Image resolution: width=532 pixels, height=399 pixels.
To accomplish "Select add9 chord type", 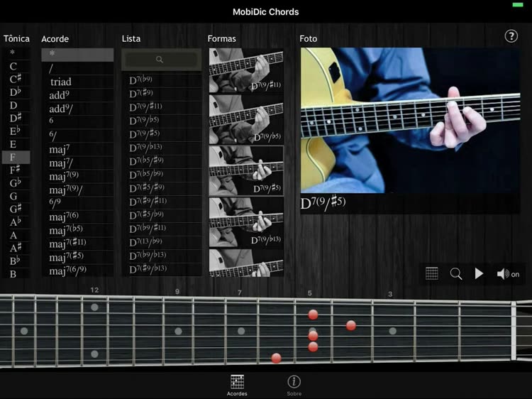I will (77, 95).
